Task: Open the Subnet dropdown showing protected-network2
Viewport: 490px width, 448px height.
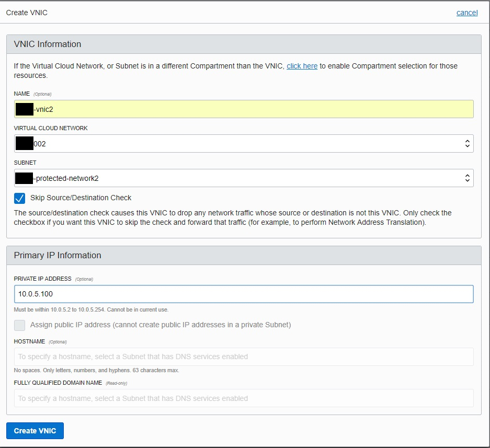Action: (244, 178)
